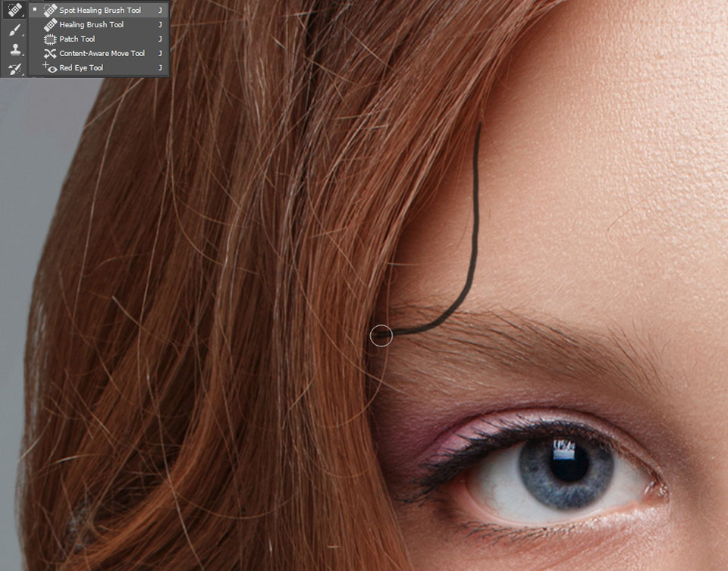Click the Patch Tool icon in the flyout
The height and width of the screenshot is (571, 728).
[x=49, y=39]
